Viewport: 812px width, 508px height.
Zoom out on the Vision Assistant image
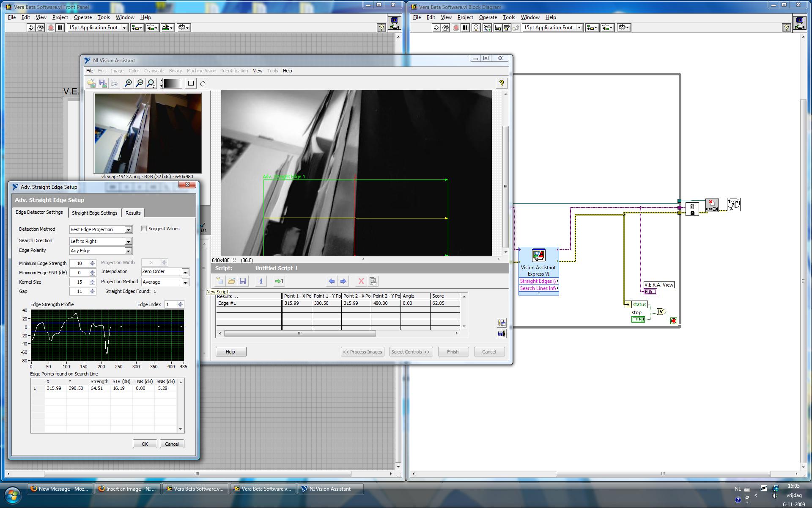point(139,83)
